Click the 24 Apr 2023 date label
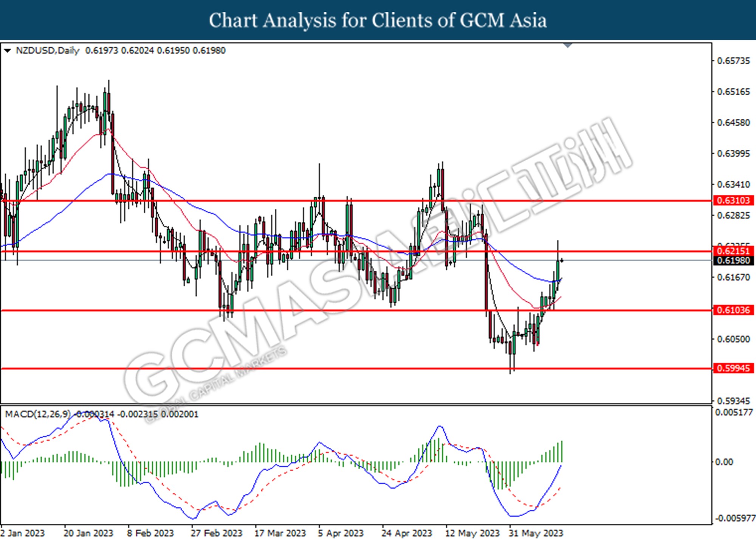The height and width of the screenshot is (540, 756). (407, 533)
